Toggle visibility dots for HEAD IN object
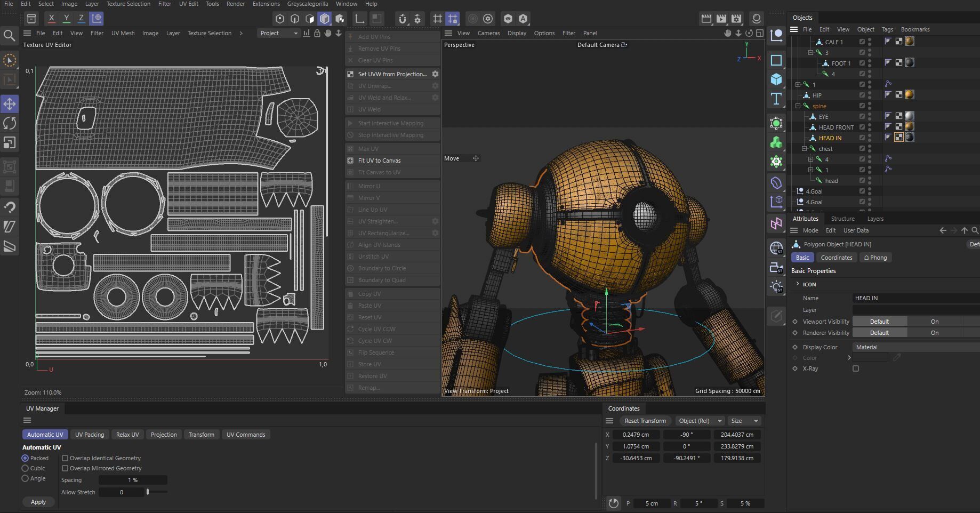The height and width of the screenshot is (513, 980). [870, 138]
